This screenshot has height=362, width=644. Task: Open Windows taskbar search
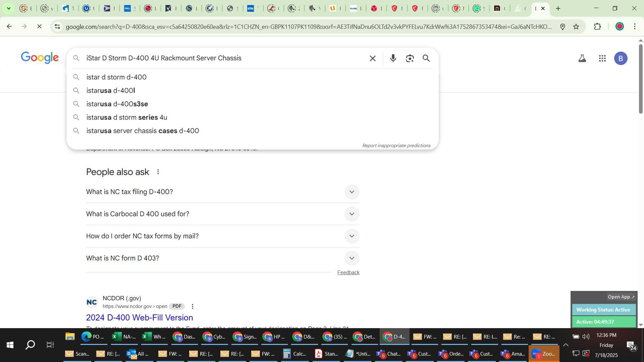[x=30, y=345]
